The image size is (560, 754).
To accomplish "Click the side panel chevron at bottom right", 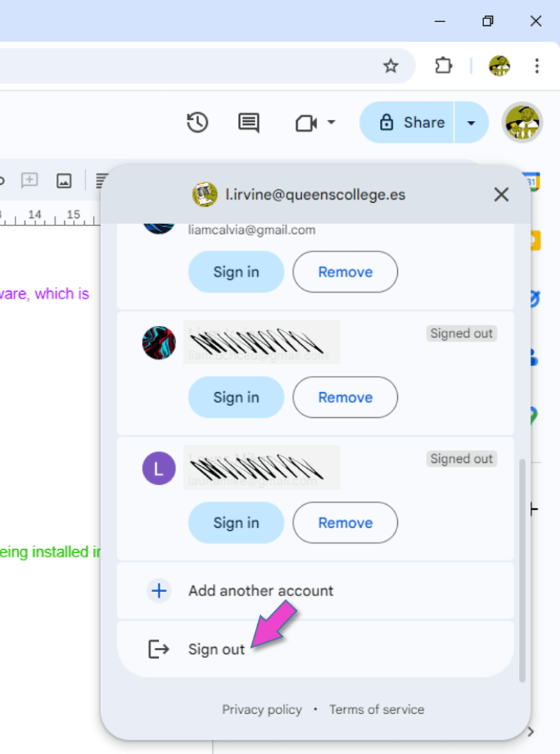I will pos(531,732).
